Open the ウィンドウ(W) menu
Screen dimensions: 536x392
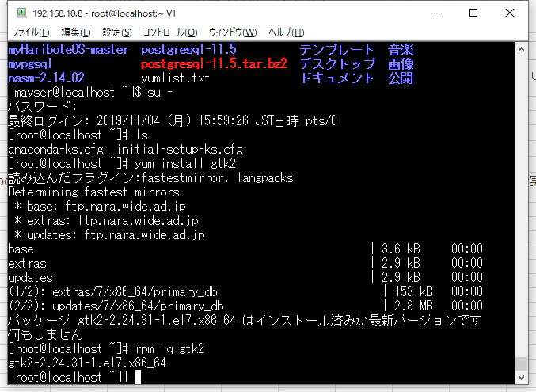coord(233,32)
